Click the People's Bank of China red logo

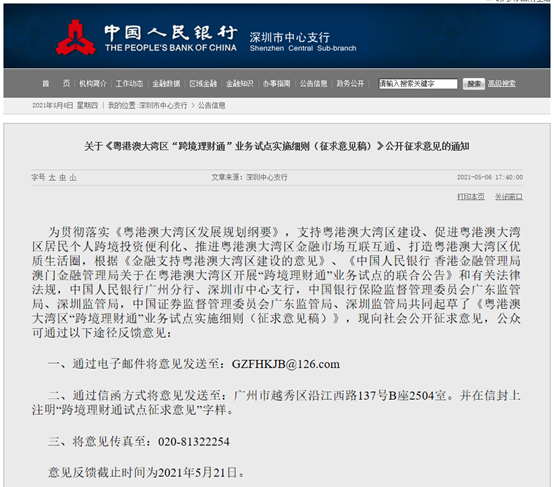click(76, 37)
